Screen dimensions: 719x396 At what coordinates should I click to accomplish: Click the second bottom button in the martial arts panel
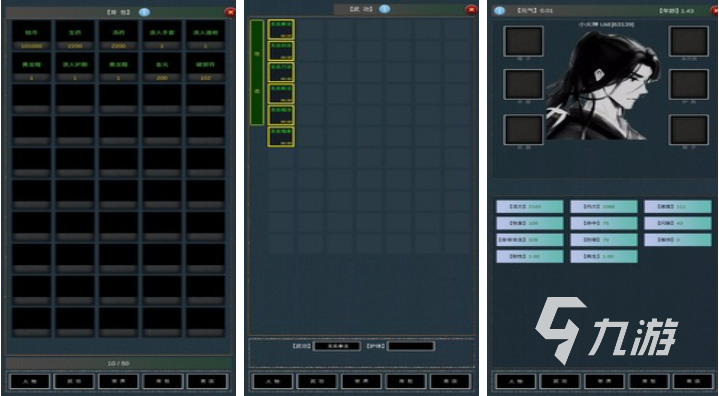[x=317, y=381]
